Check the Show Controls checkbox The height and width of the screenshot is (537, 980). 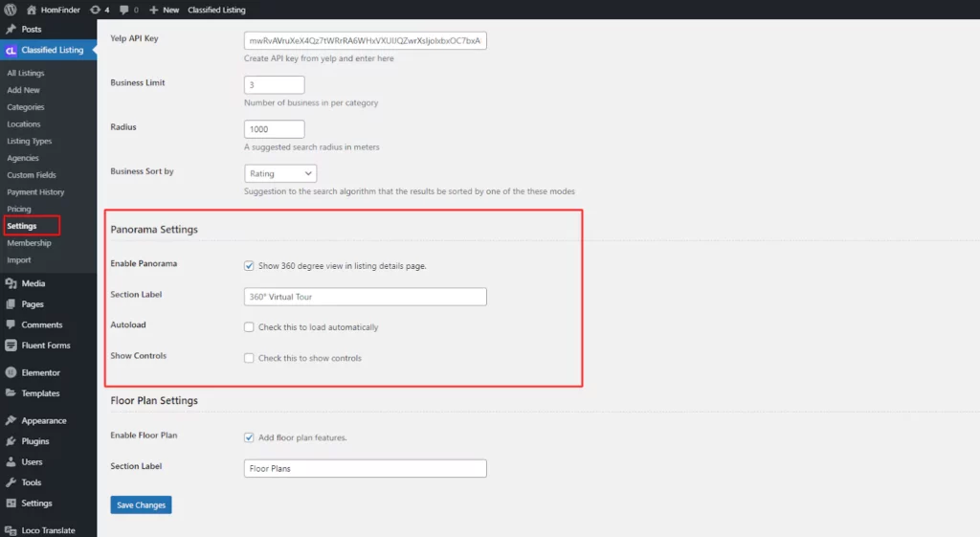(249, 358)
